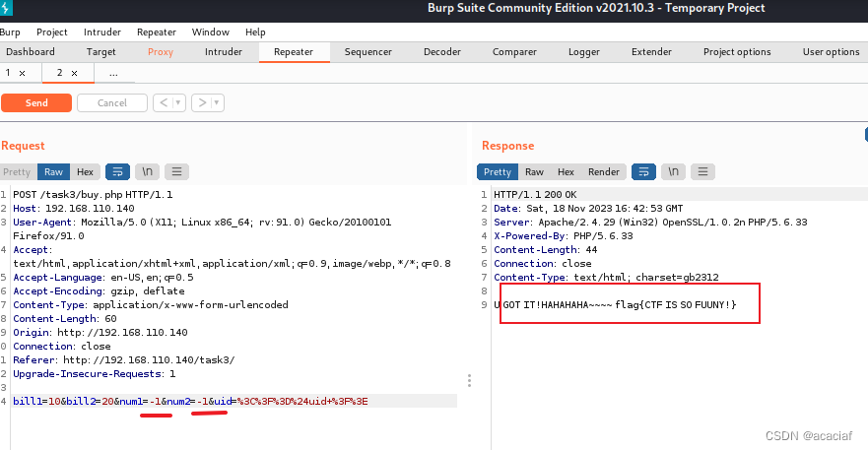Image resolution: width=868 pixels, height=450 pixels.
Task: Select the Repeater tool tab
Action: tap(294, 52)
